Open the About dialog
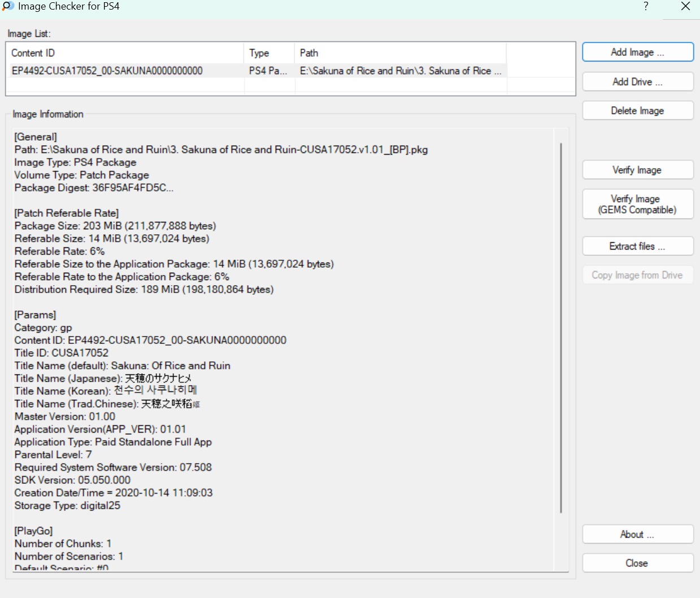700x598 pixels. click(638, 534)
